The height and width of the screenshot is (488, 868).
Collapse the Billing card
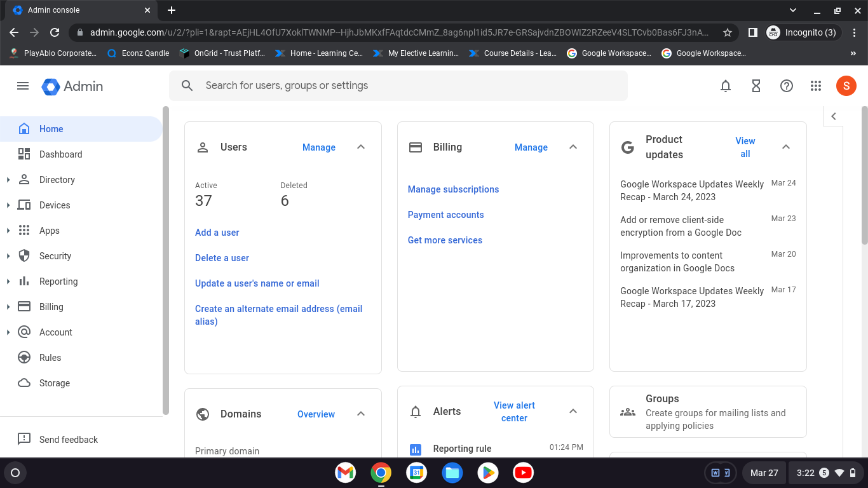(x=573, y=147)
